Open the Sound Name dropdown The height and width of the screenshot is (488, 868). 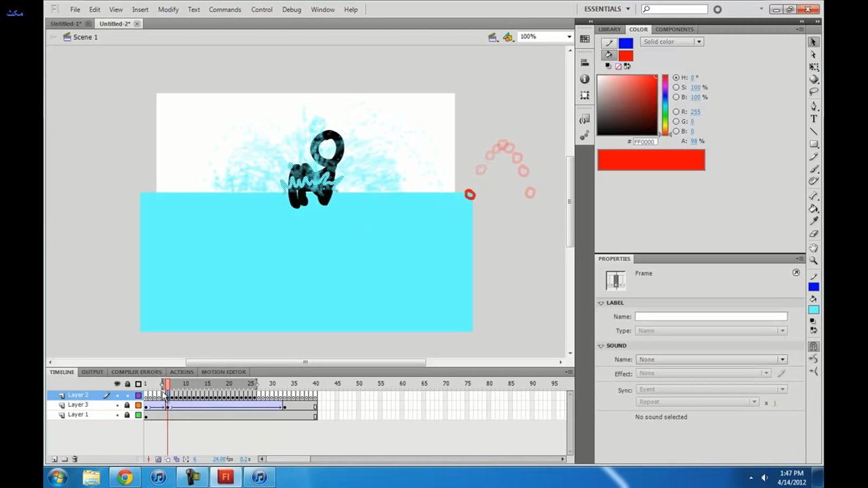tap(711, 359)
